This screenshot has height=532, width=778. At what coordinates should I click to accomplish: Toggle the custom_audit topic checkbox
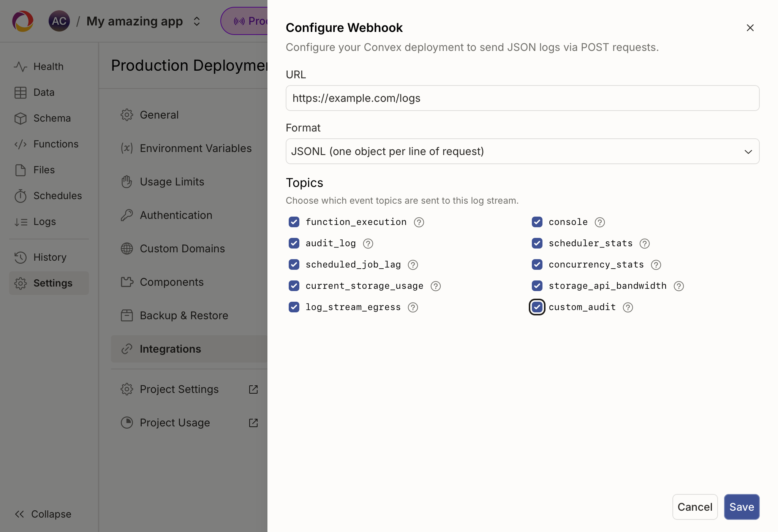(x=537, y=307)
